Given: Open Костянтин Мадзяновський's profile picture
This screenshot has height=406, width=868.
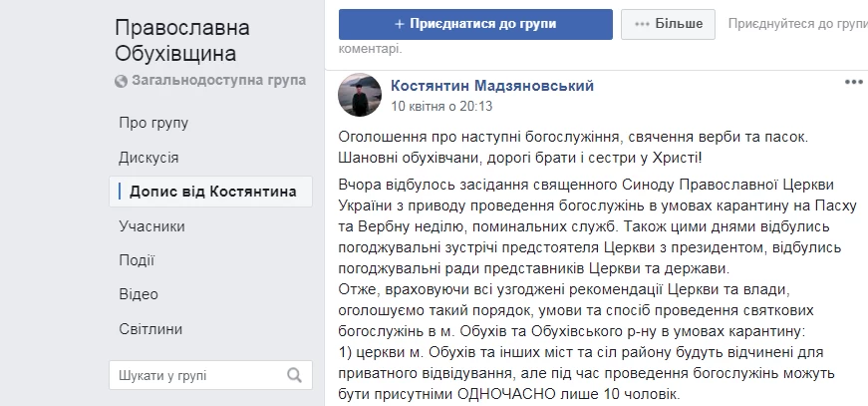Looking at the screenshot, I should [x=360, y=95].
